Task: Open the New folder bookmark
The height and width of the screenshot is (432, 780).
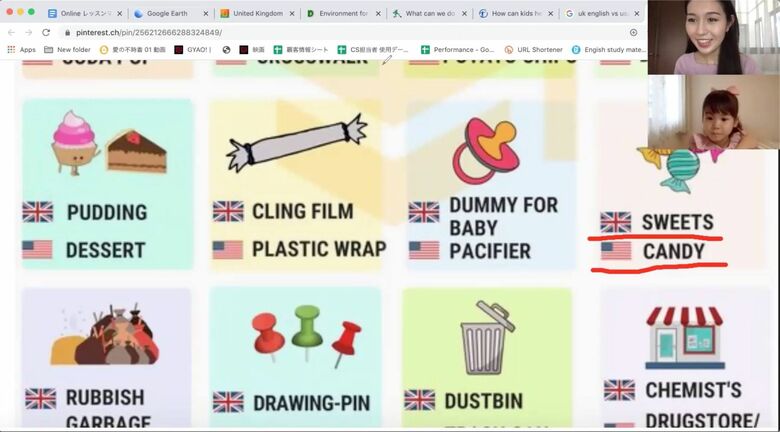Action: point(67,49)
